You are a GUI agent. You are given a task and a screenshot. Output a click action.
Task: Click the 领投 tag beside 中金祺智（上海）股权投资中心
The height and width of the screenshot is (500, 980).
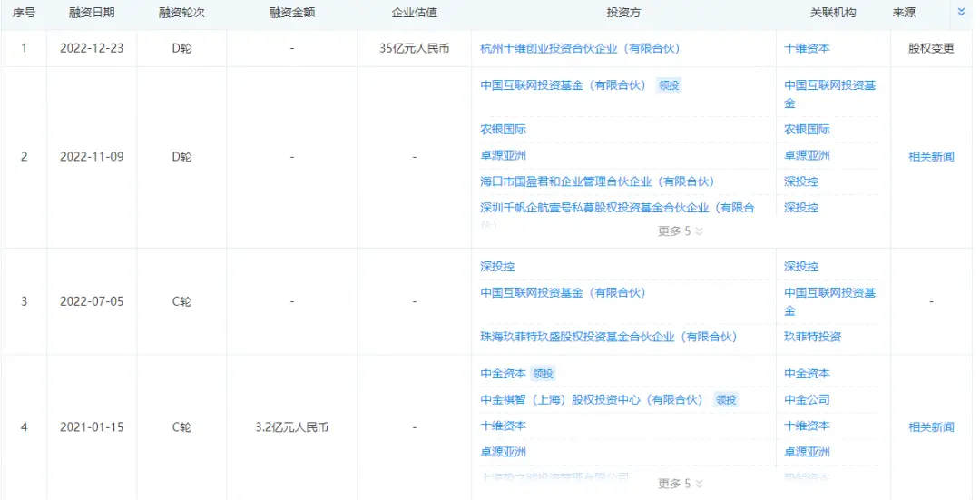tap(726, 400)
